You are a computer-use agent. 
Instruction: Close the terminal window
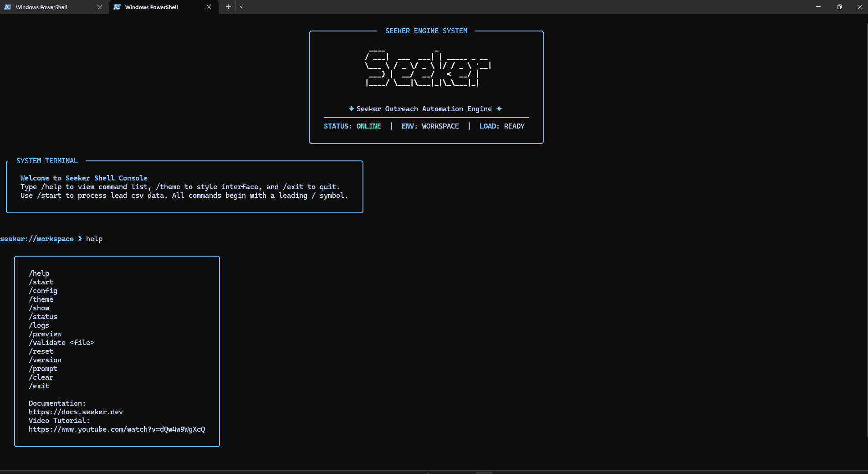[x=860, y=7]
